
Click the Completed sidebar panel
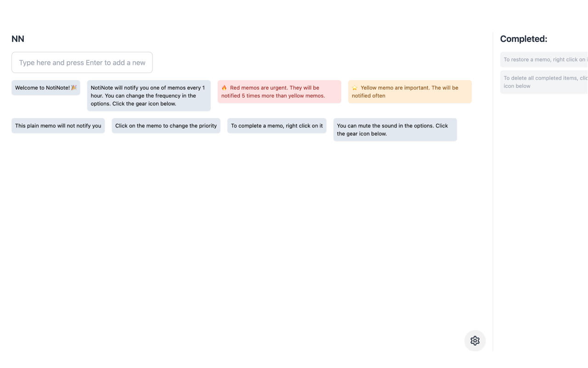[542, 184]
